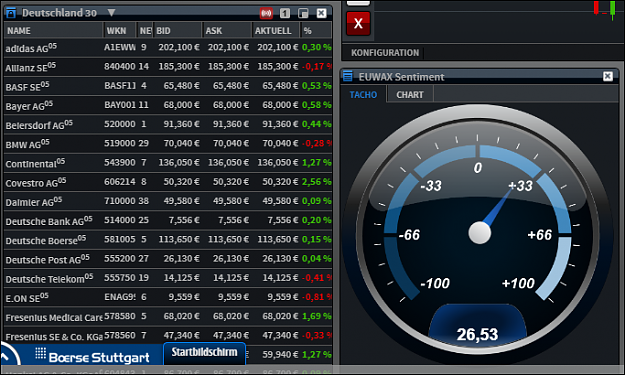Sort by the BID column header

(177, 31)
